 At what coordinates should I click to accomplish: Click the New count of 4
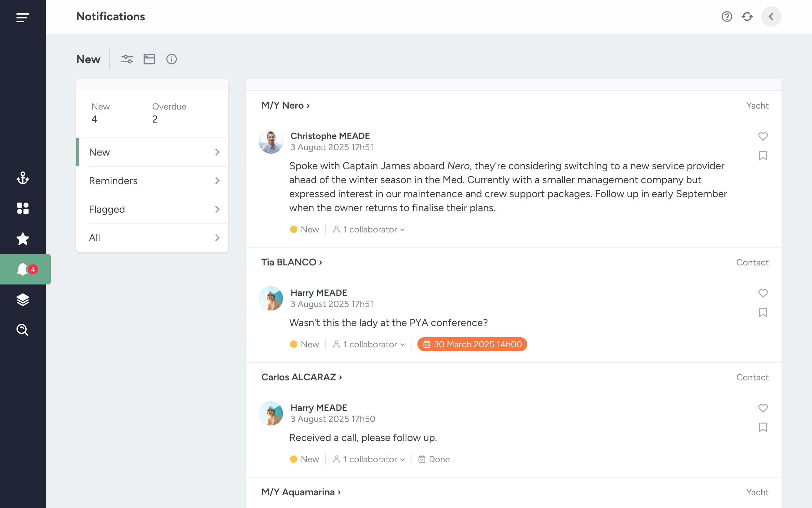(94, 119)
